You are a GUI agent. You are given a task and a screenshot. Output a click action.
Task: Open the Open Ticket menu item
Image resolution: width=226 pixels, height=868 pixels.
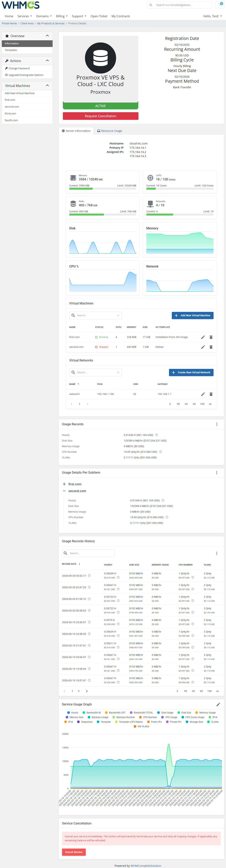(99, 16)
